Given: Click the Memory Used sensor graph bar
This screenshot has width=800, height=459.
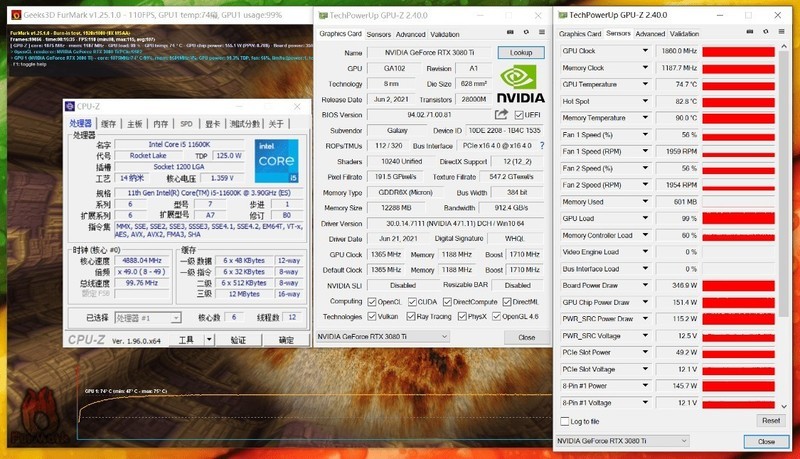Looking at the screenshot, I should coord(738,202).
